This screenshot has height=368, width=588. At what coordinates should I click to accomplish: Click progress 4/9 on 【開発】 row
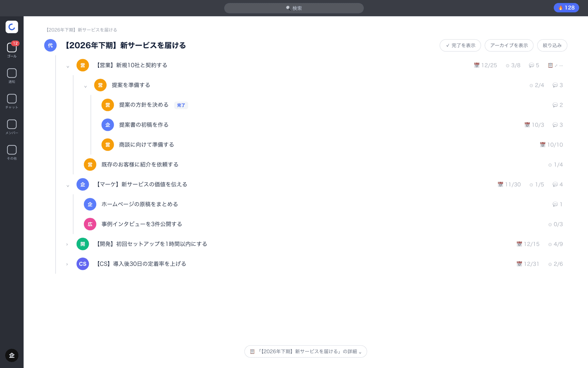point(555,244)
